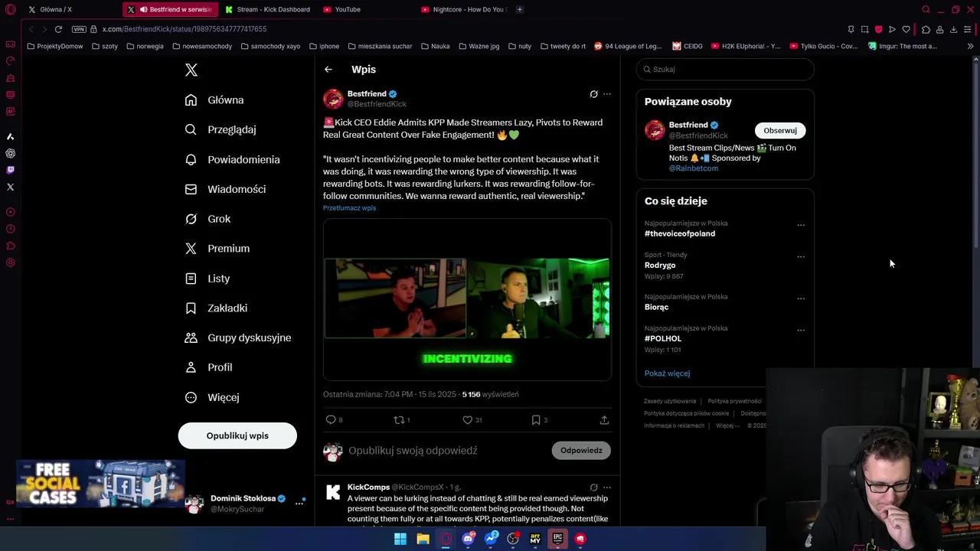980x551 pixels.
Task: Open browser history clock icon in sidebar
Action: 10,229
